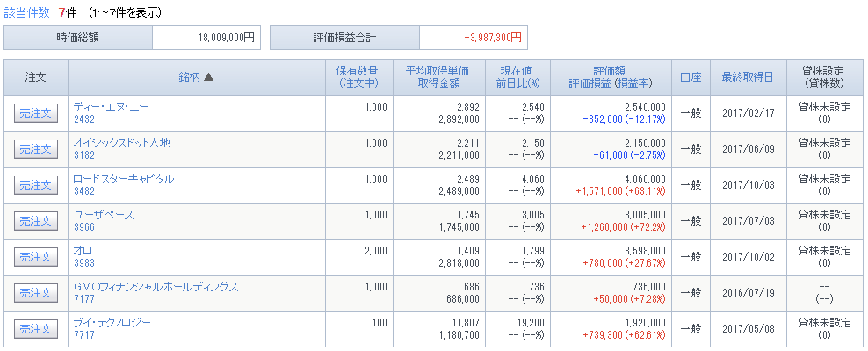Sort by 銘柄 column header
Image resolution: width=868 pixels, height=351 pixels.
197,77
